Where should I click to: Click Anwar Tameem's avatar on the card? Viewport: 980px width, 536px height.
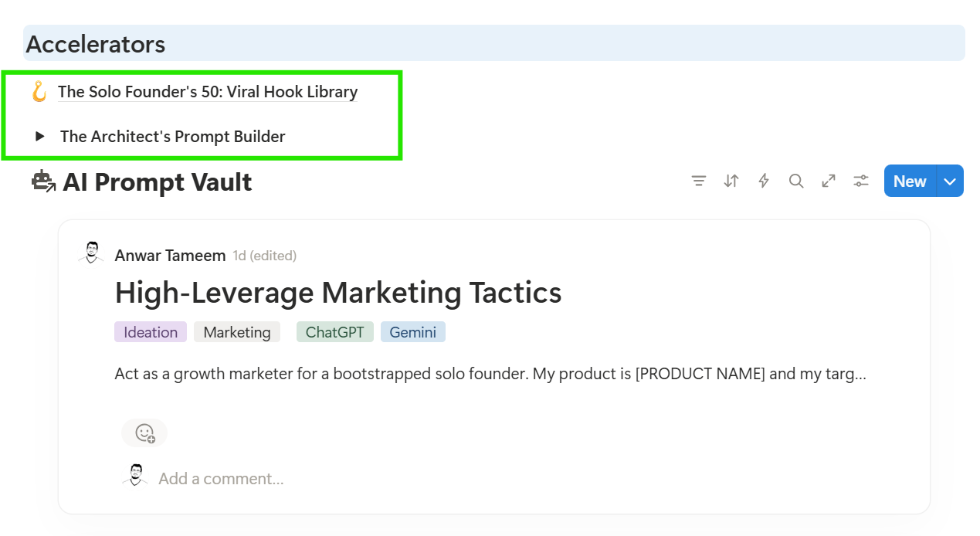coord(92,253)
